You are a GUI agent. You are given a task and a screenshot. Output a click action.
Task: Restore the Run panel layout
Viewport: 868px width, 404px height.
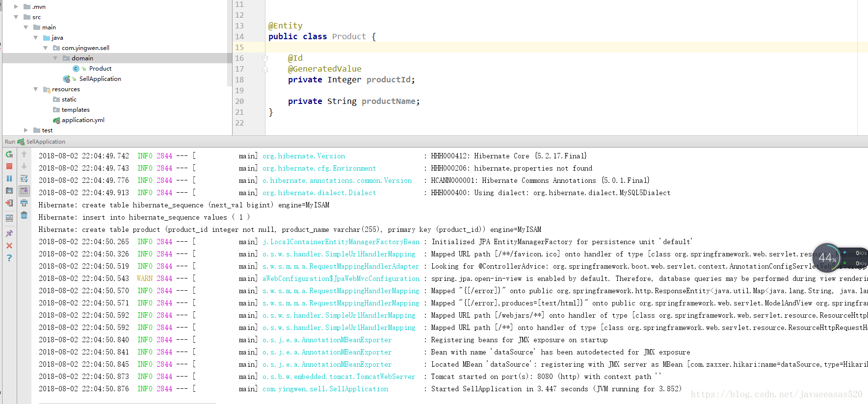(9, 218)
